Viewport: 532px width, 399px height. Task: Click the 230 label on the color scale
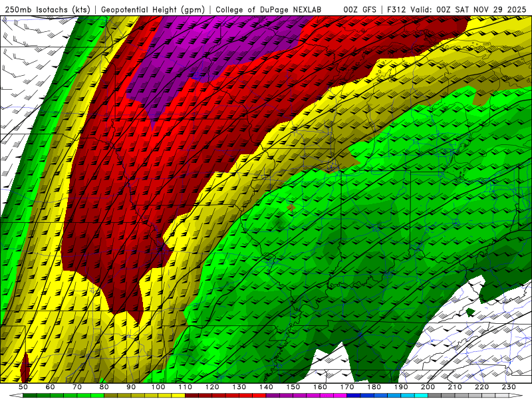[x=509, y=387]
